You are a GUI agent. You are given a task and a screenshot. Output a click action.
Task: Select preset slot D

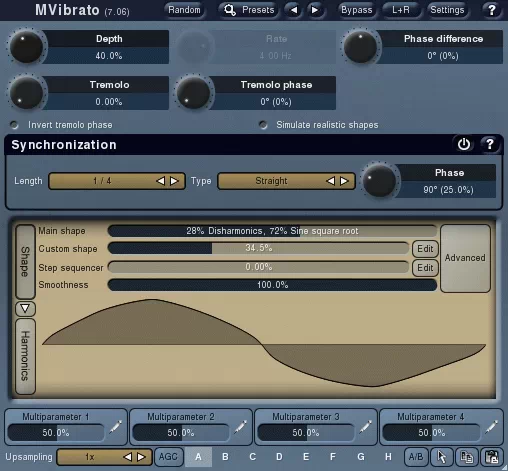[279, 457]
